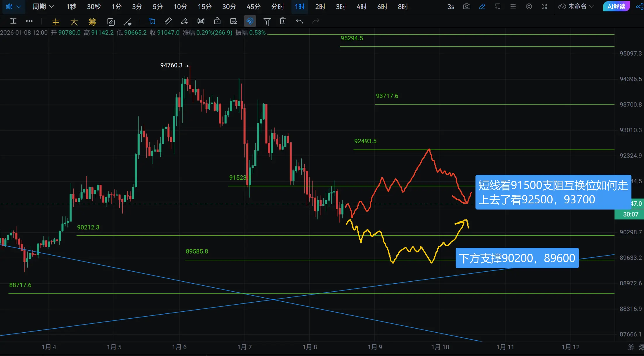
Task: Open the chart type dropdown
Action: click(x=13, y=6)
